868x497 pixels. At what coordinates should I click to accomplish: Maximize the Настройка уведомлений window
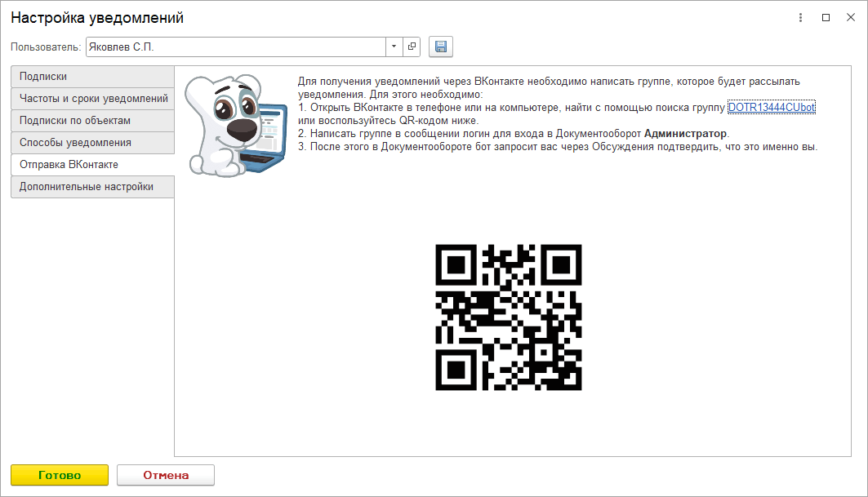coord(826,18)
